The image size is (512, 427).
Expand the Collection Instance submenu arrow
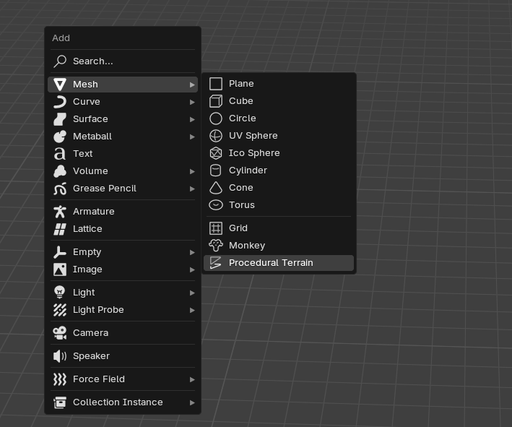point(192,403)
